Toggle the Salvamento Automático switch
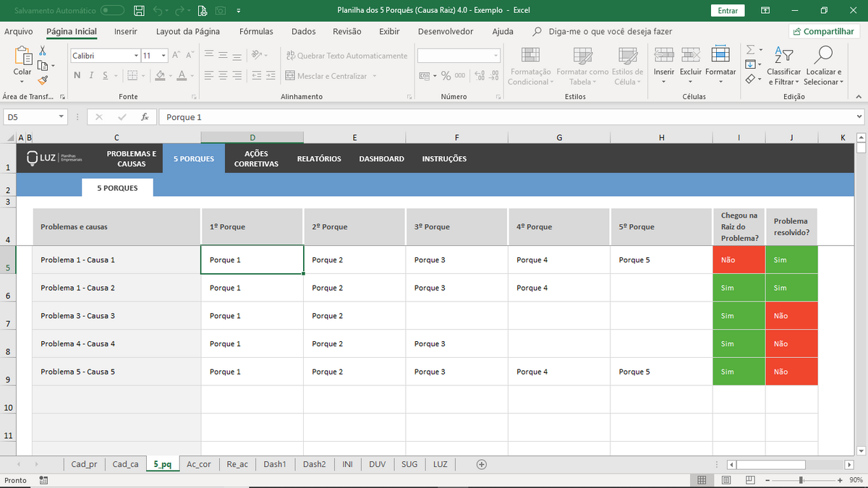Viewport: 868px width, 488px height. [x=112, y=11]
